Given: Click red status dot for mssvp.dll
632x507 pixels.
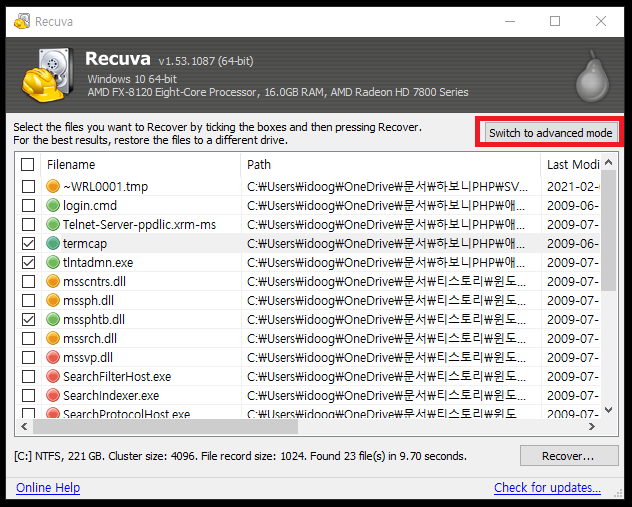Looking at the screenshot, I should 53,357.
